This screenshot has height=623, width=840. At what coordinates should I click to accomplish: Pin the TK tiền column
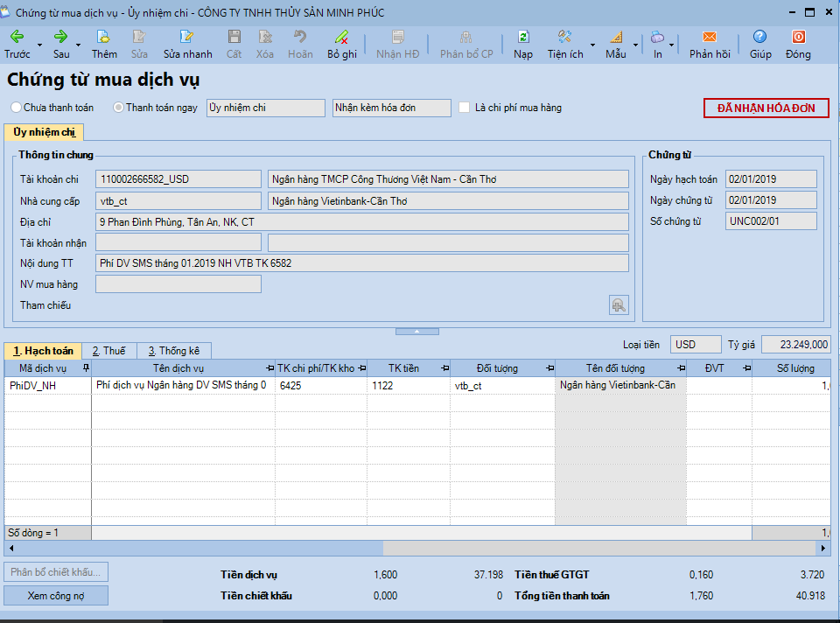coord(444,368)
